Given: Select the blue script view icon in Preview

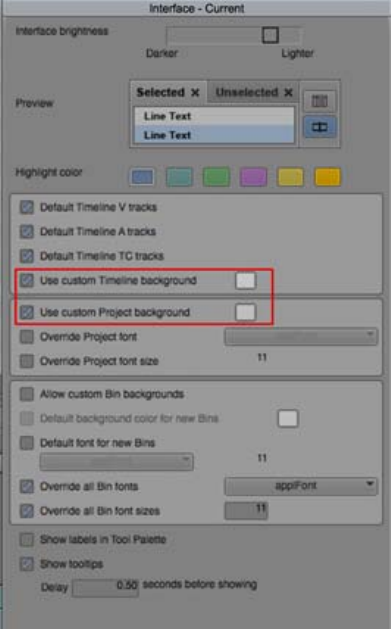Looking at the screenshot, I should click(320, 127).
